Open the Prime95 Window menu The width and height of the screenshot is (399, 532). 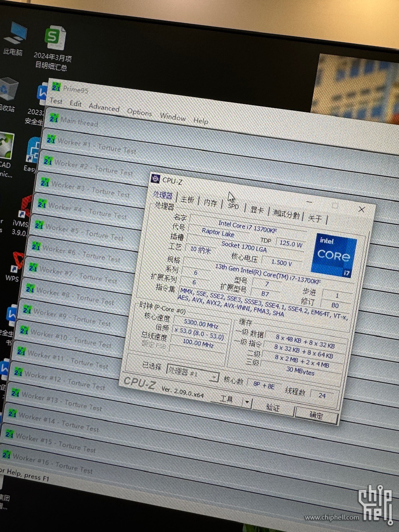pyautogui.click(x=173, y=117)
